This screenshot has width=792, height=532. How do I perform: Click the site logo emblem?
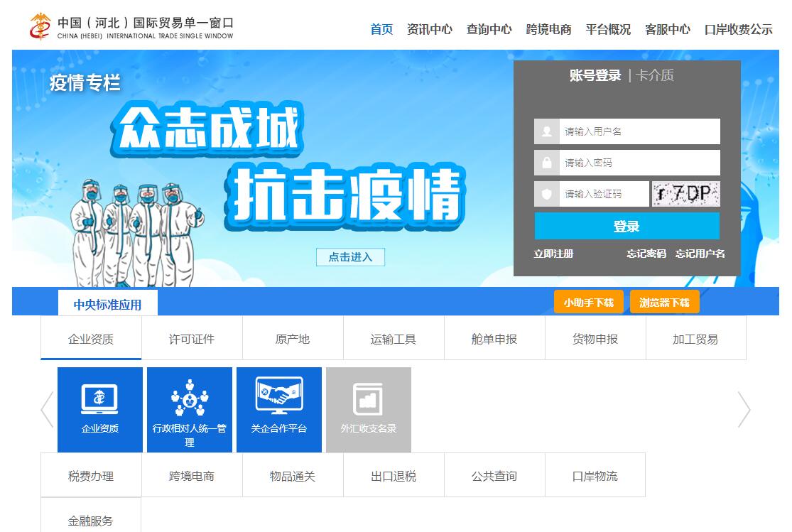(x=40, y=28)
